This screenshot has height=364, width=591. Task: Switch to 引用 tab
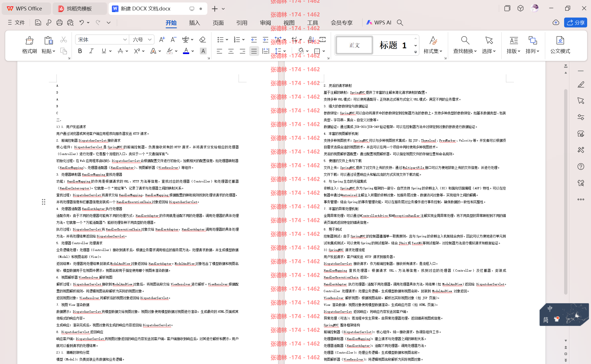pos(242,23)
